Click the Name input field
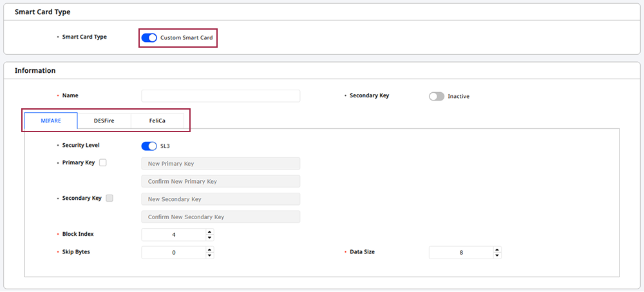This screenshot has height=292, width=644. (220, 96)
